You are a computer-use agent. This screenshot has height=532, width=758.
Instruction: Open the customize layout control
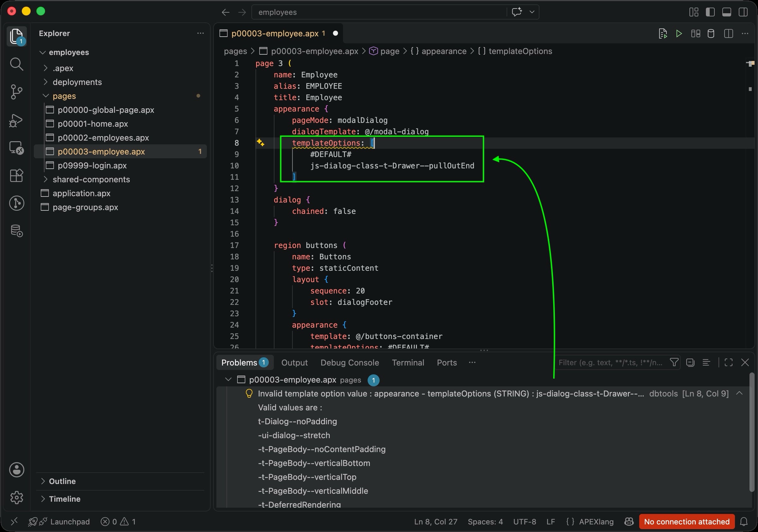tap(694, 12)
